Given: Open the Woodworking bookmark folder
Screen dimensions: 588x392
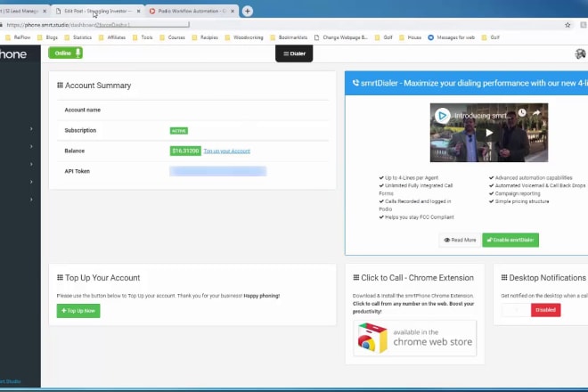Looking at the screenshot, I should click(244, 37).
